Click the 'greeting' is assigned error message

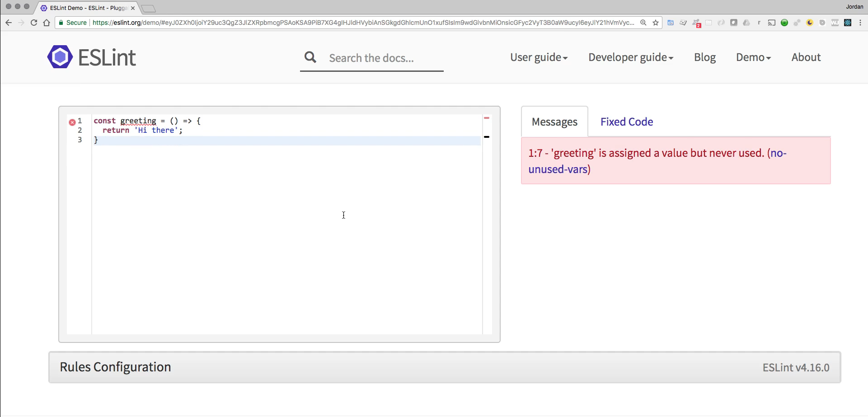point(676,161)
